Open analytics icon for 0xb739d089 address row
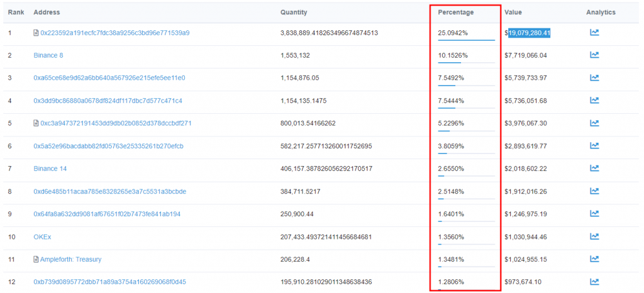 (x=594, y=282)
